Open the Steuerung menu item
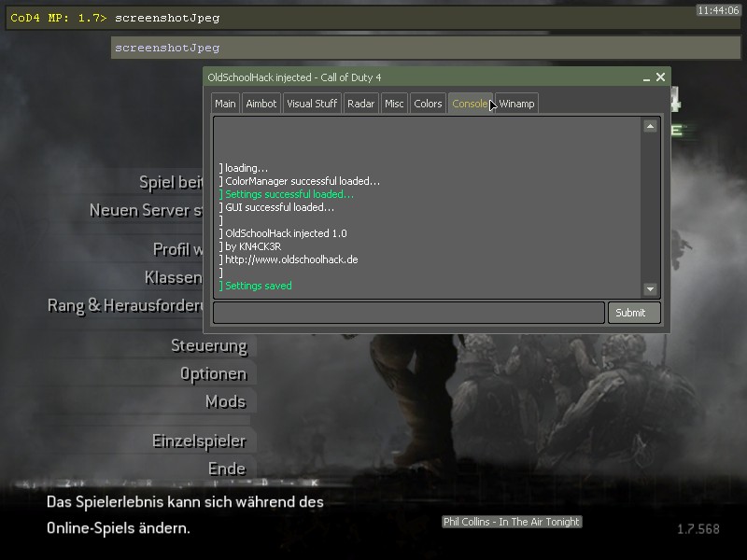This screenshot has height=560, width=747. tap(209, 345)
